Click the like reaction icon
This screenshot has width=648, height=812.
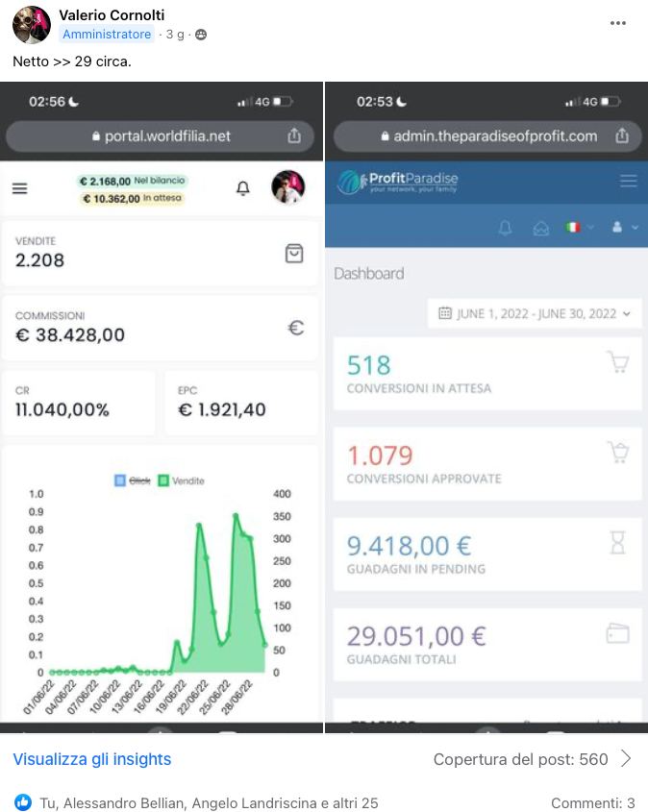(x=22, y=802)
